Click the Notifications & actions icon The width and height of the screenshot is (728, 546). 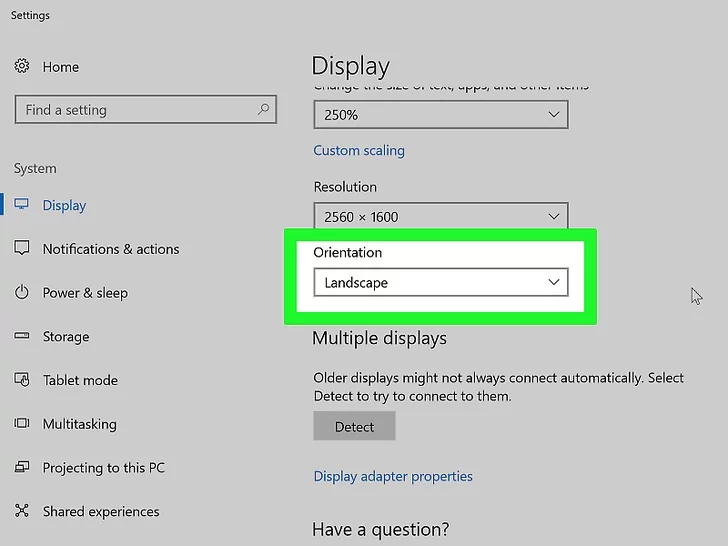tap(22, 249)
